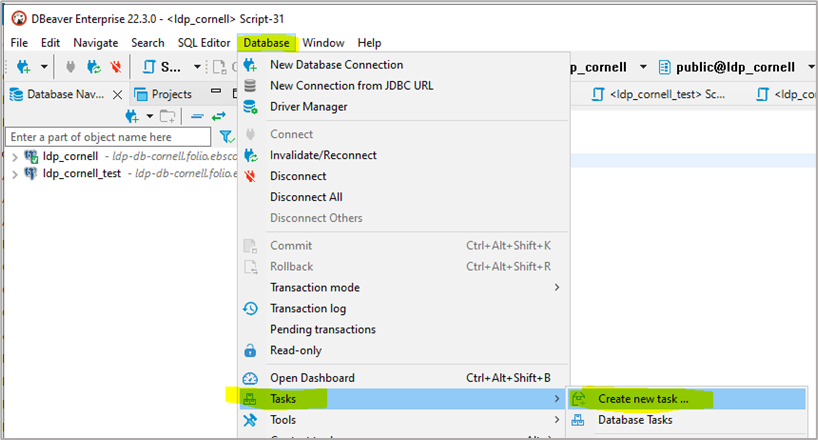
Task: Toggle Read-only mode in menu
Action: tap(404, 350)
